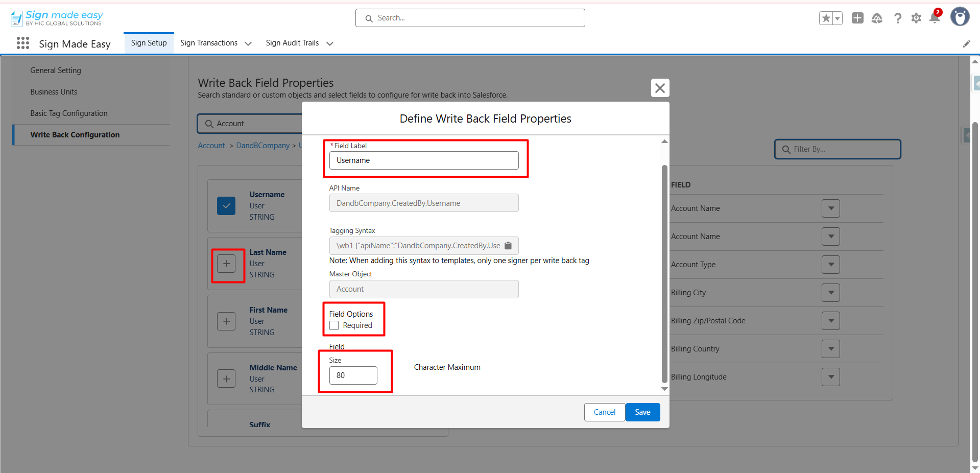This screenshot has width=980, height=473.
Task: Add the Last Name field with plus
Action: pyautogui.click(x=226, y=264)
